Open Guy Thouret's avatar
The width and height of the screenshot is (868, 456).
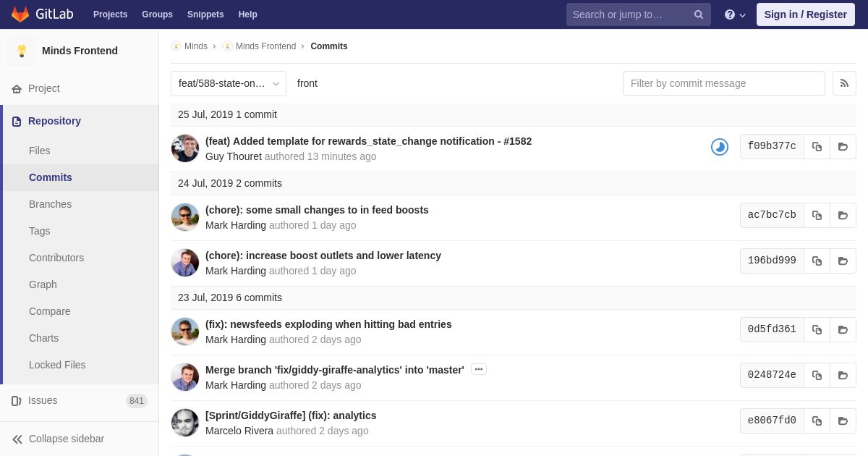pyautogui.click(x=185, y=148)
